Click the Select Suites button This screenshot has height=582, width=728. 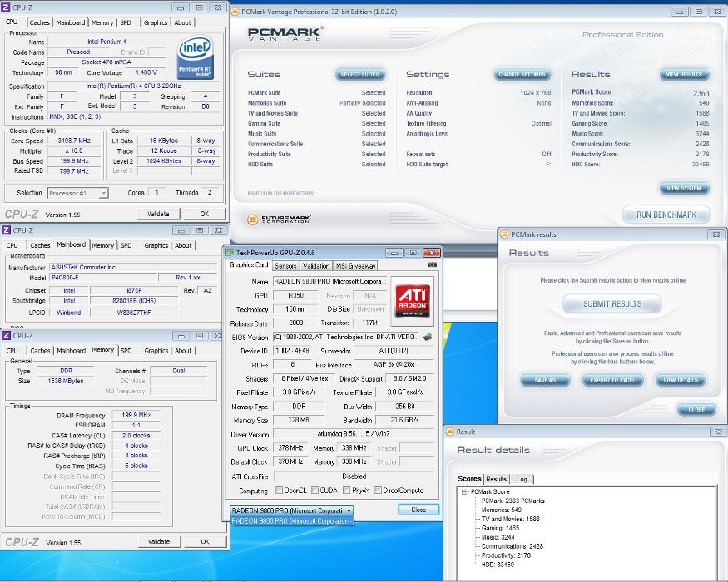coord(359,74)
